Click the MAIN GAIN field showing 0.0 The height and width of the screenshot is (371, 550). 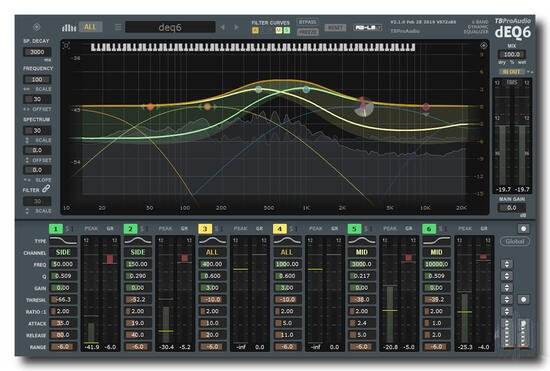coord(512,208)
